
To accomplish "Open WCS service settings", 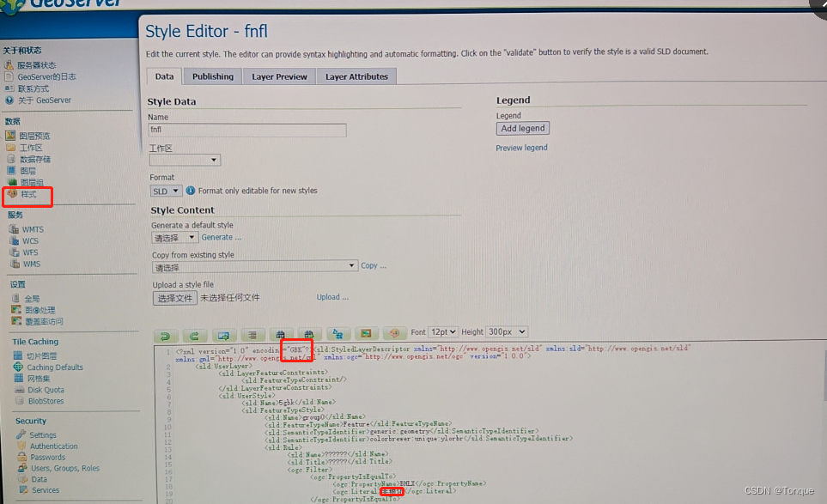I will tap(30, 241).
